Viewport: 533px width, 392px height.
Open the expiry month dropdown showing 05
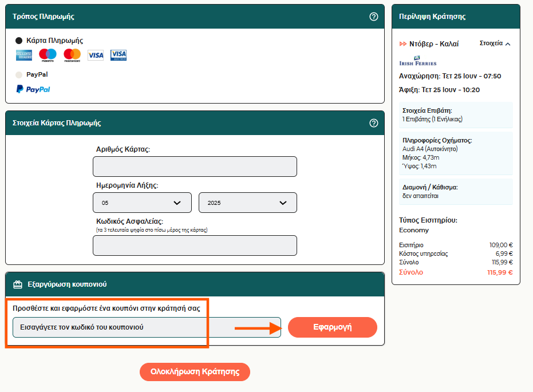tap(142, 203)
